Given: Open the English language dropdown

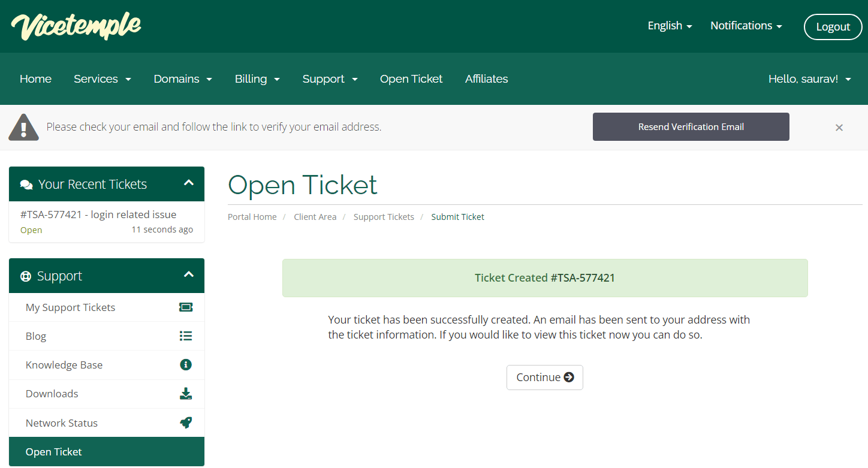Looking at the screenshot, I should (x=670, y=26).
